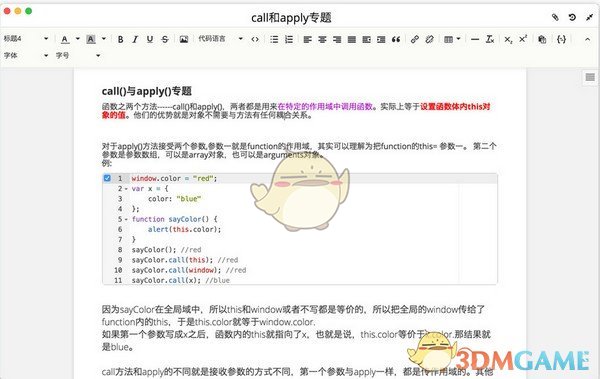
Task: Collapse the toolbar with up chevron
Action: click(x=587, y=39)
